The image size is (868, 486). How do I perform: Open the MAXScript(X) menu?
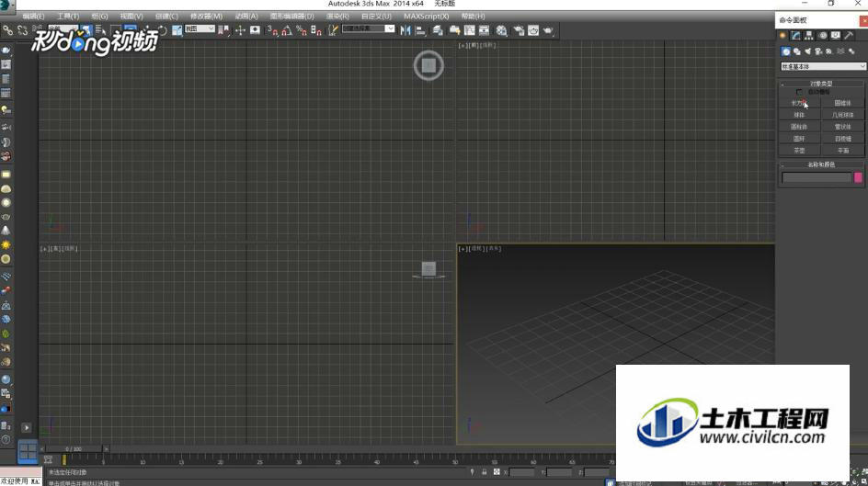(426, 16)
